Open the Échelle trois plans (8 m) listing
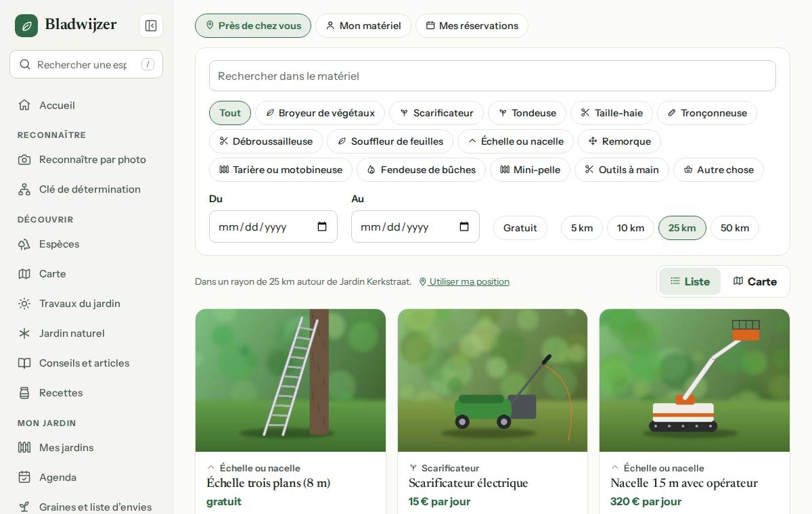Screen dimensions: 812x514 point(268,483)
